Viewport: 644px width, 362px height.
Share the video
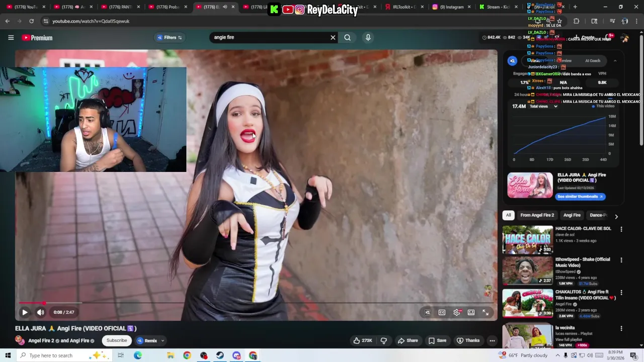408,340
